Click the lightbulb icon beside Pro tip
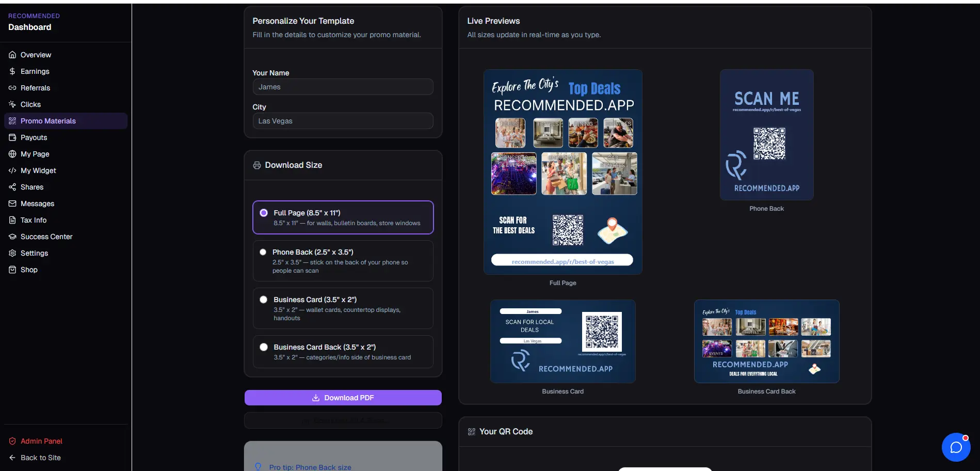This screenshot has width=980, height=471. click(x=258, y=466)
